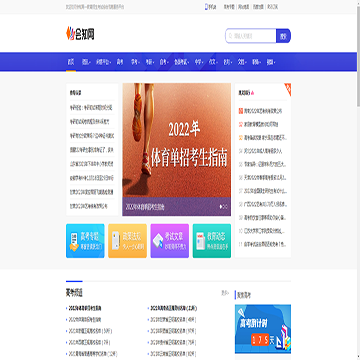
Task: Select the 首页 home tab in the navigation bar
Action: (71, 62)
